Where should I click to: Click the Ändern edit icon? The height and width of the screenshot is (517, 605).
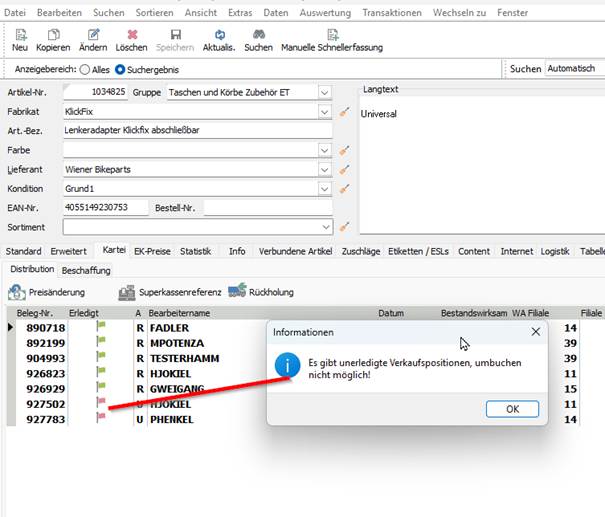93,35
